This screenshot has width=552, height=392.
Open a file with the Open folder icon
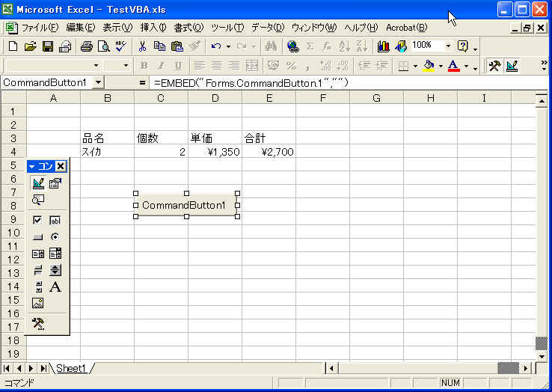pyautogui.click(x=31, y=46)
